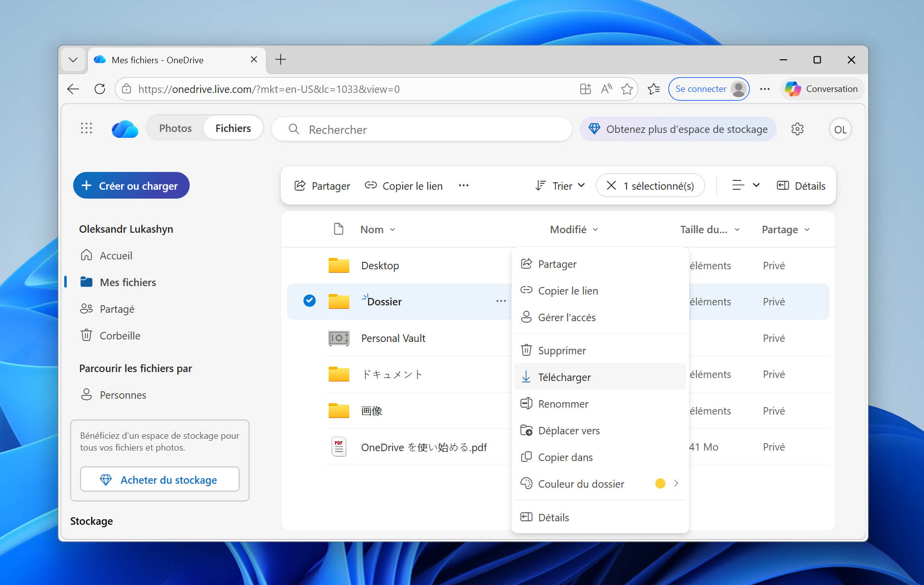
Task: Open Détails in context menu
Action: click(x=600, y=517)
